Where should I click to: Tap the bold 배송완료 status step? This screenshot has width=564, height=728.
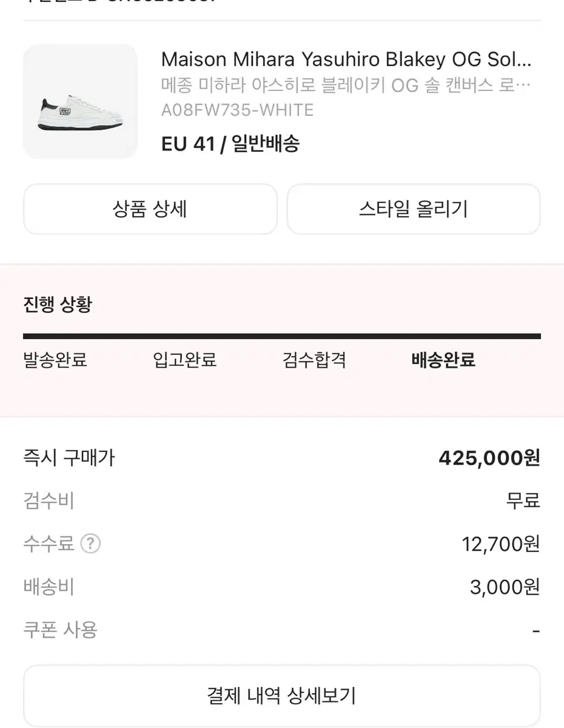point(443,360)
